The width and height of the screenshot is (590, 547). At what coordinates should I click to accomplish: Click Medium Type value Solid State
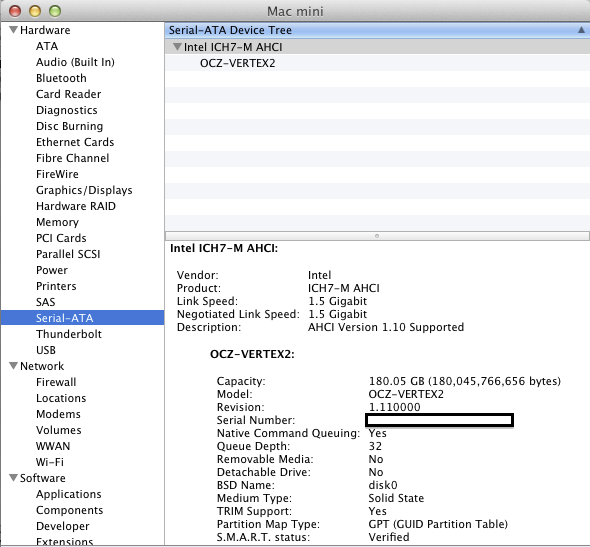click(396, 498)
